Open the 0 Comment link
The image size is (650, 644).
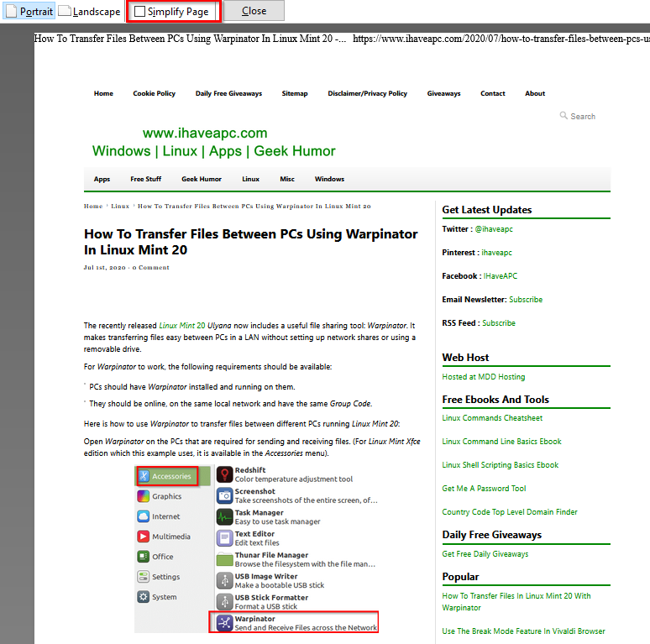pyautogui.click(x=151, y=268)
